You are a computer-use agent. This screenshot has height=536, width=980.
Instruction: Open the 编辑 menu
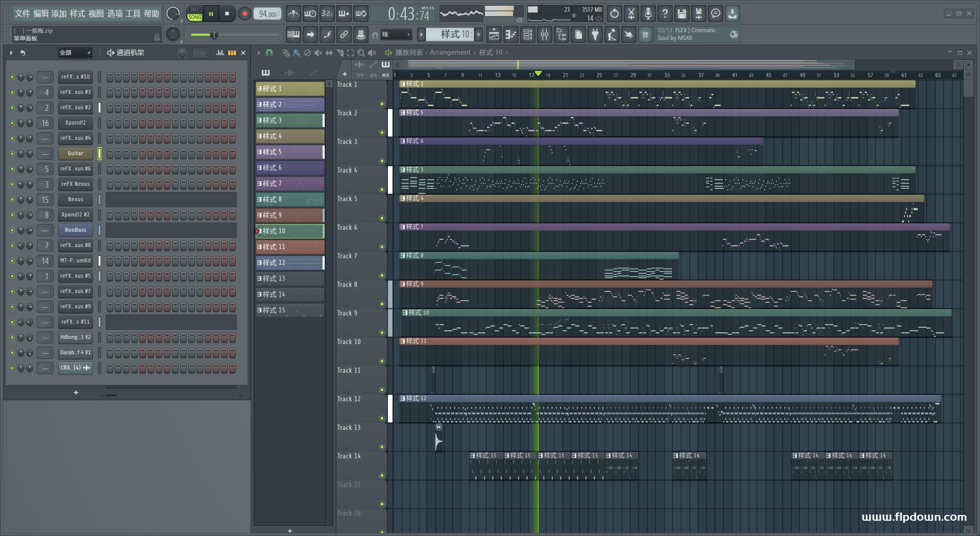pos(41,14)
